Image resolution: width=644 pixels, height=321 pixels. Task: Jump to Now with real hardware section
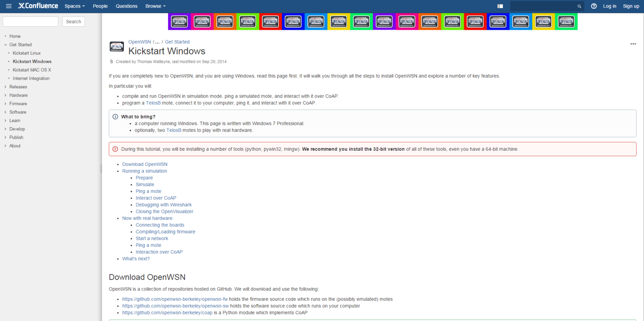[147, 219]
